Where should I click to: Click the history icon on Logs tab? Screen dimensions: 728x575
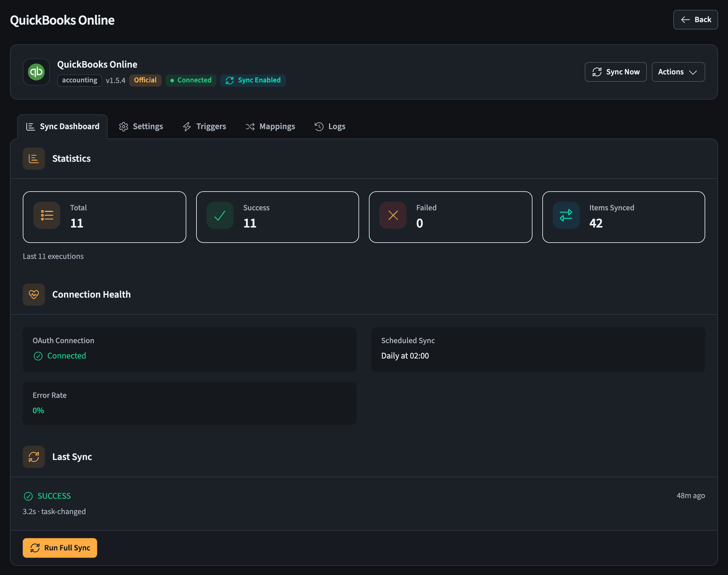(x=319, y=126)
